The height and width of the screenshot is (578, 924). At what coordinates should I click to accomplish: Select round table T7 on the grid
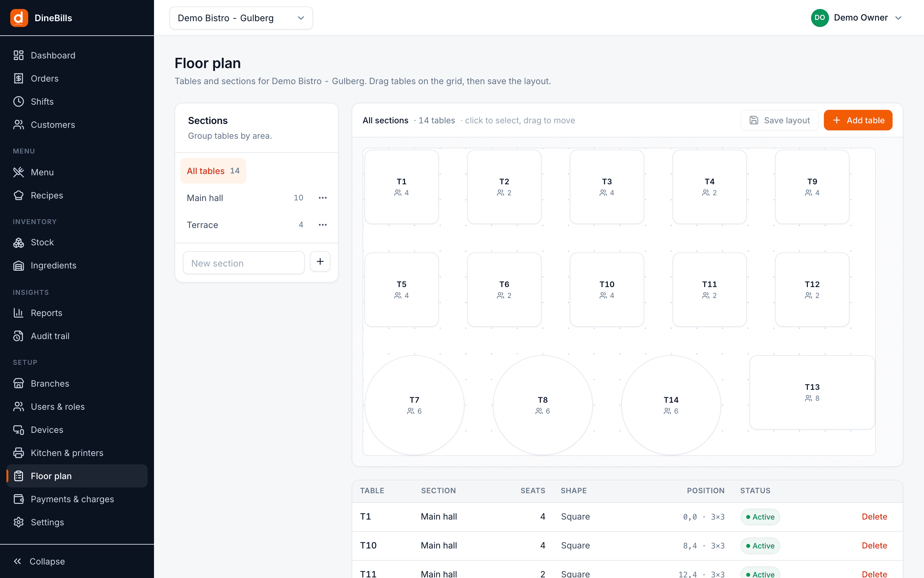pos(414,405)
